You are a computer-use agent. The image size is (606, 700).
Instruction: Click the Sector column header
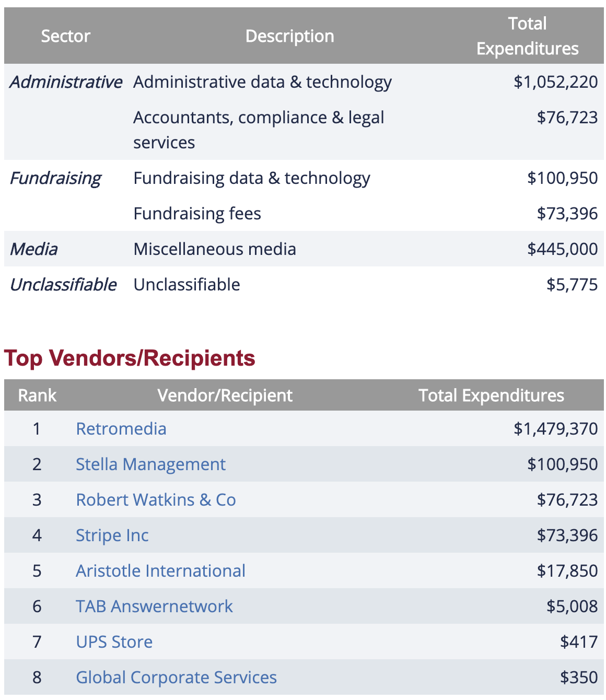(x=65, y=36)
